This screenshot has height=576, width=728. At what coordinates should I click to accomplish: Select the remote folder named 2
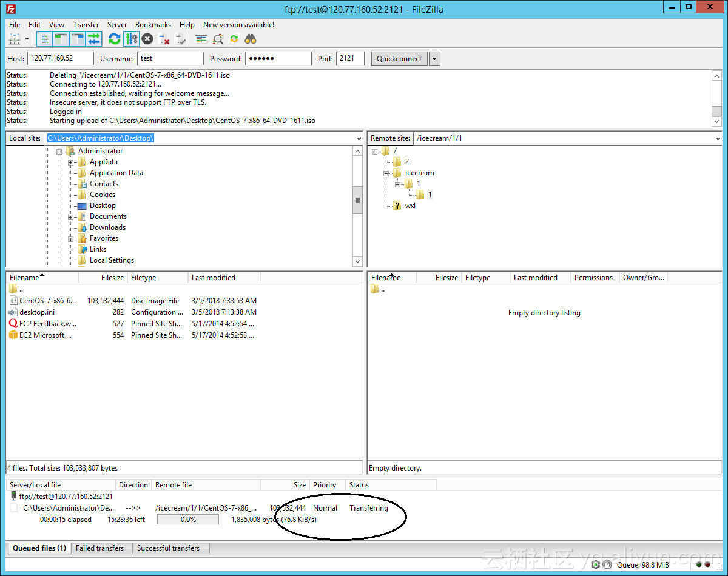click(407, 162)
